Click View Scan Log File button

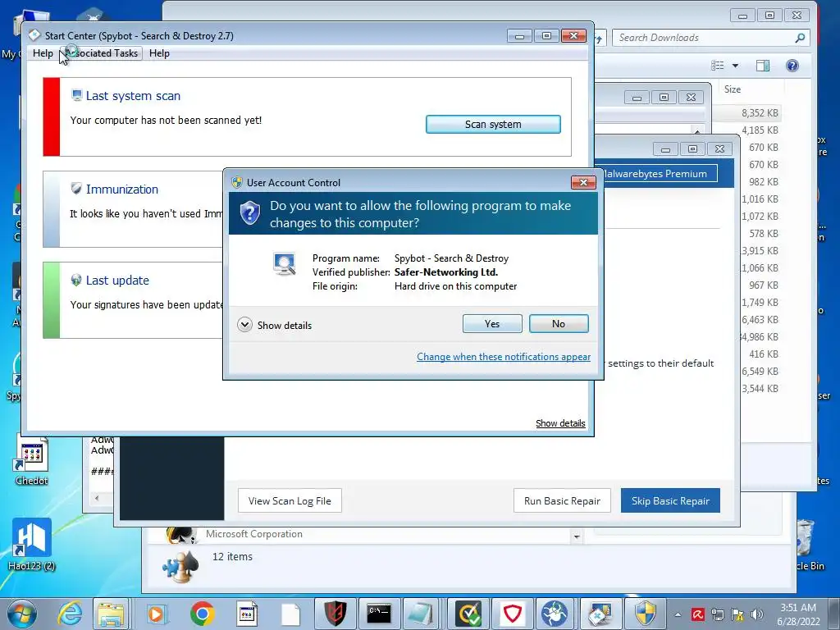[x=290, y=501]
